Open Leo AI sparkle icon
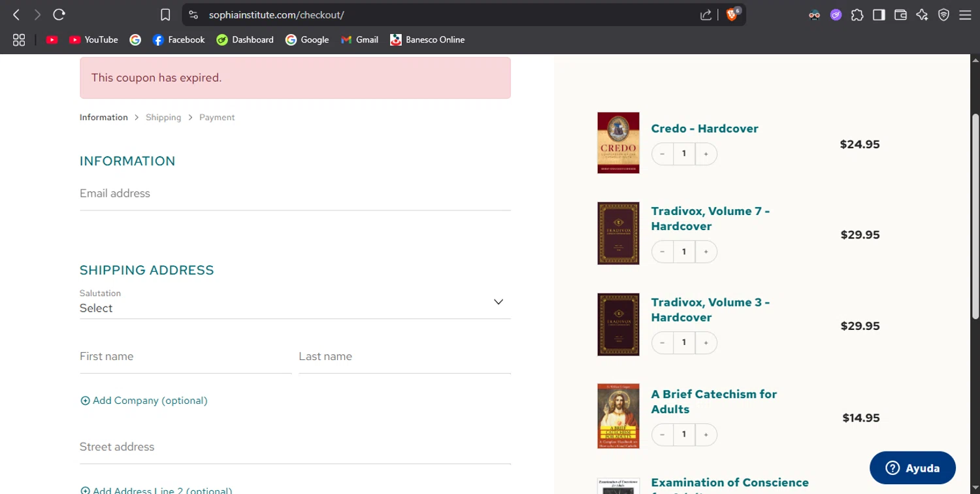This screenshot has width=980, height=494. tap(922, 15)
